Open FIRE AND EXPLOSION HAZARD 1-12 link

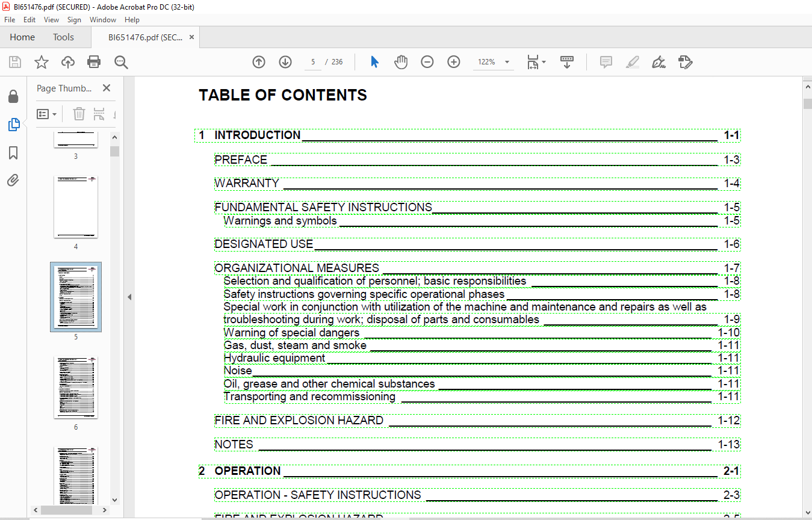(477, 421)
